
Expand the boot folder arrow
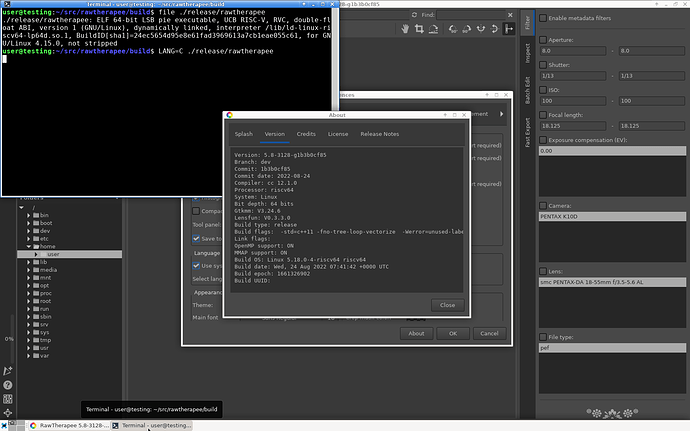point(29,223)
